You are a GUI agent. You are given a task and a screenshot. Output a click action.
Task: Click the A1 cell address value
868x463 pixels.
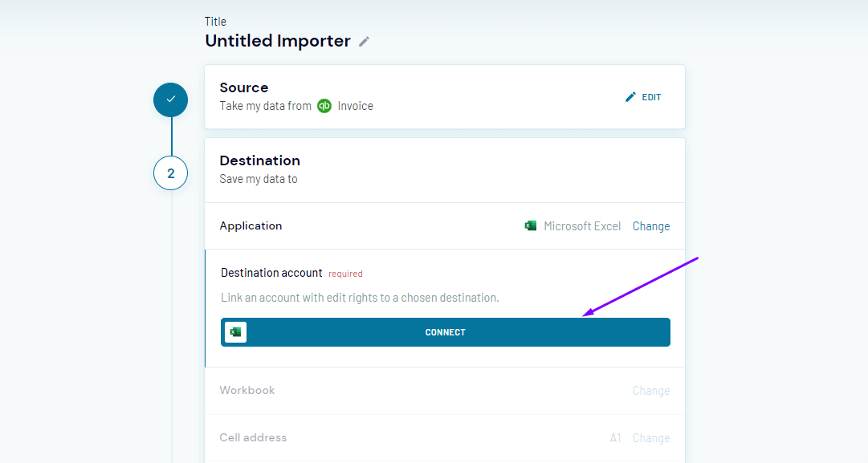616,438
